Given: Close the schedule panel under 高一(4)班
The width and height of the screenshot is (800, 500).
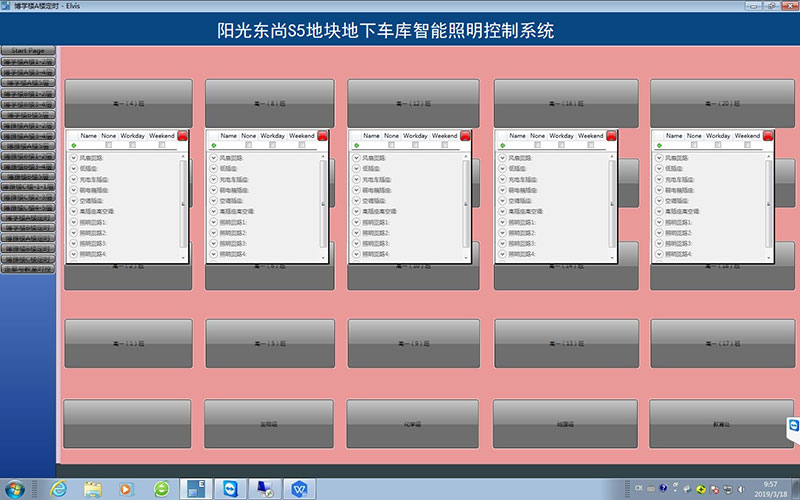Looking at the screenshot, I should coord(182,136).
